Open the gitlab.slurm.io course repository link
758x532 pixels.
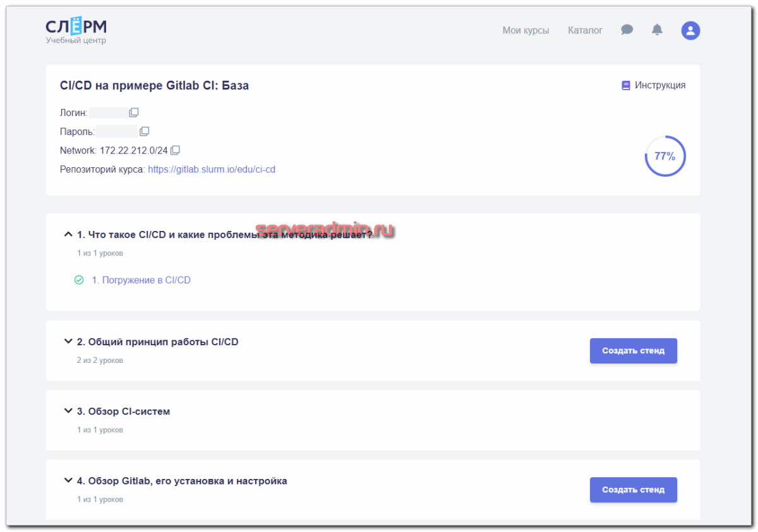(x=212, y=169)
